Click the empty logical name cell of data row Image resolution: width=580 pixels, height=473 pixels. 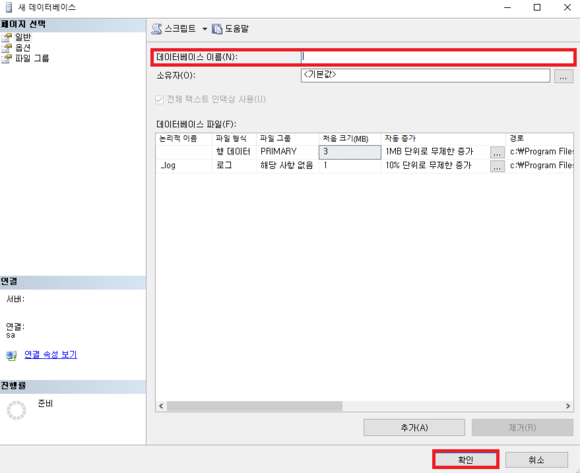point(184,152)
